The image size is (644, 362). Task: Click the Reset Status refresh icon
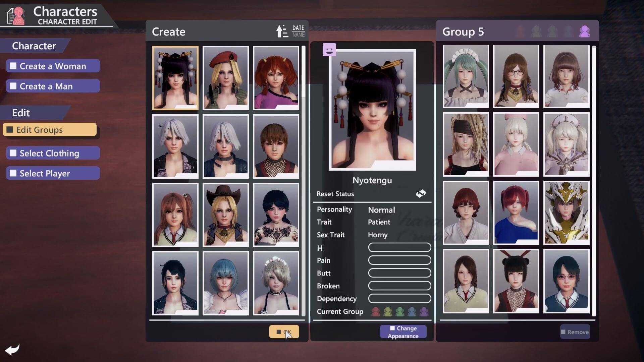pyautogui.click(x=421, y=194)
